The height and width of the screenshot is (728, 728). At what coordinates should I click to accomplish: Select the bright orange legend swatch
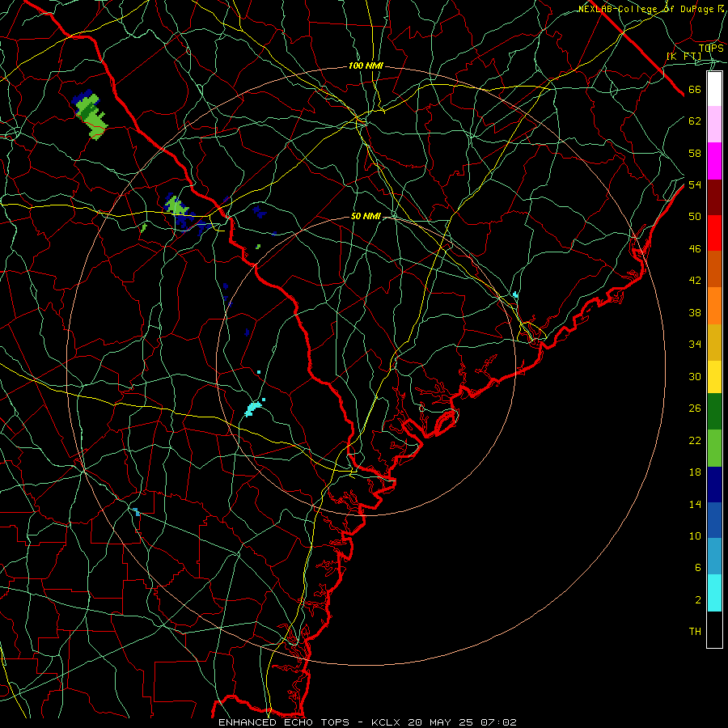click(x=714, y=306)
